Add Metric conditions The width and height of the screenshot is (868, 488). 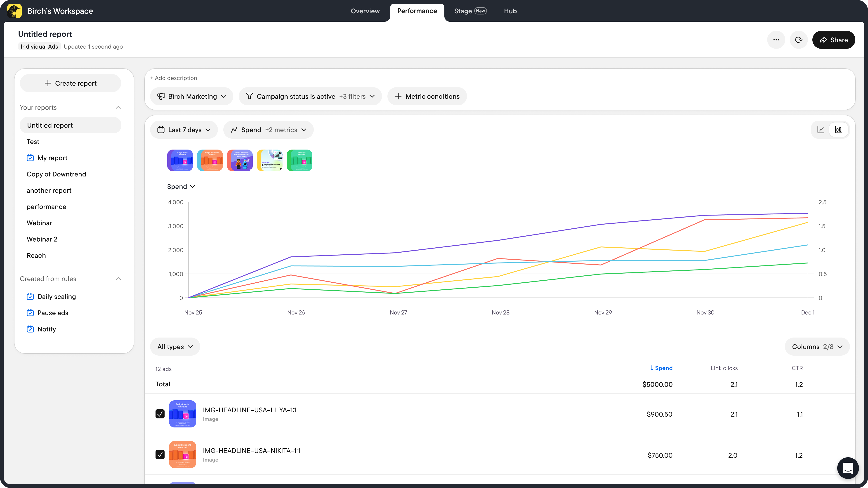point(427,96)
